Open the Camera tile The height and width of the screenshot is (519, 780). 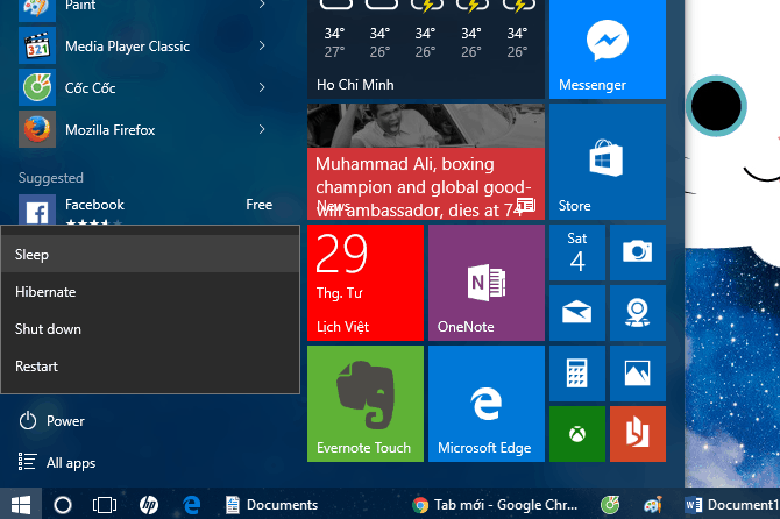637,252
